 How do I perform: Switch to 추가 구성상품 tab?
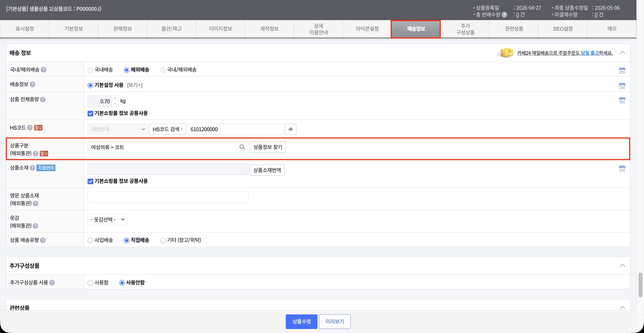click(x=465, y=29)
